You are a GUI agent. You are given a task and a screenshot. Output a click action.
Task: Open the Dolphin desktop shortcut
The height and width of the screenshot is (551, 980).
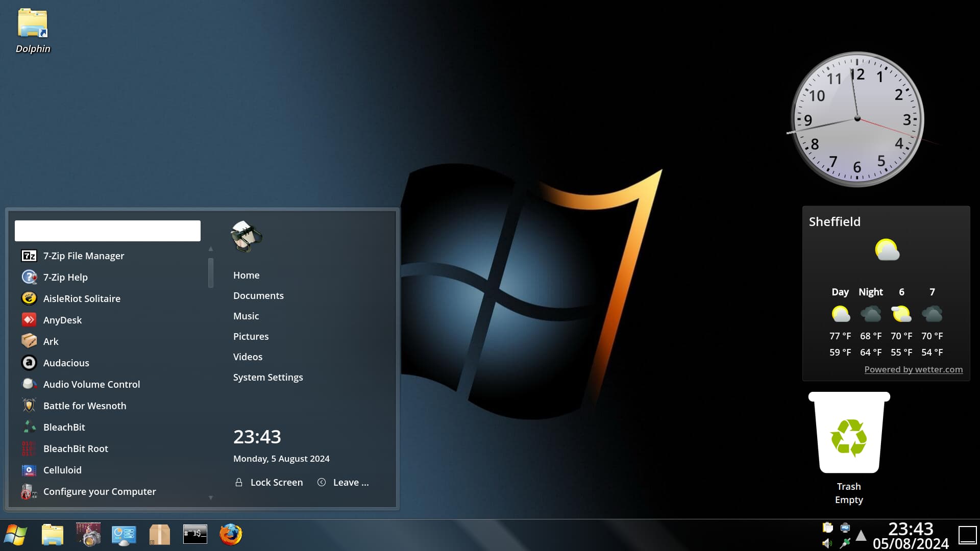33,31
